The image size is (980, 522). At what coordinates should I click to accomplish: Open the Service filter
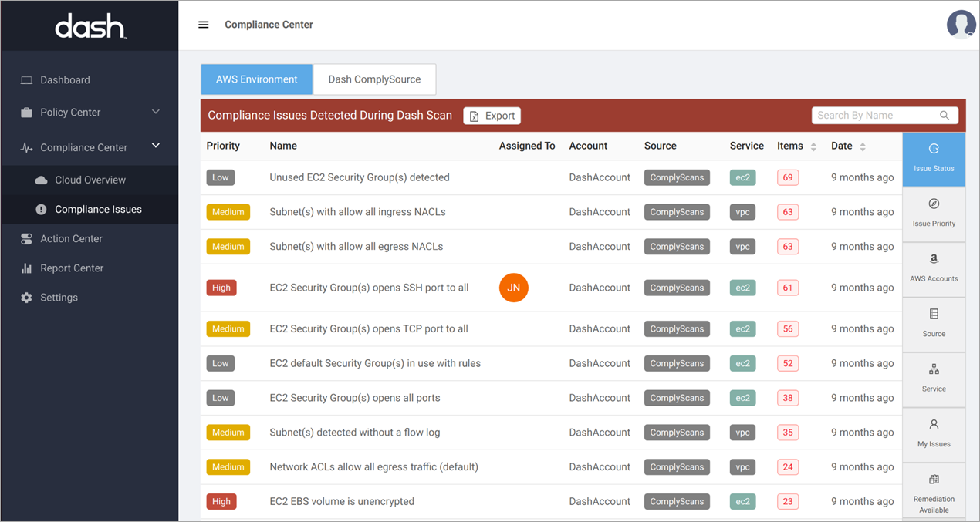(934, 380)
